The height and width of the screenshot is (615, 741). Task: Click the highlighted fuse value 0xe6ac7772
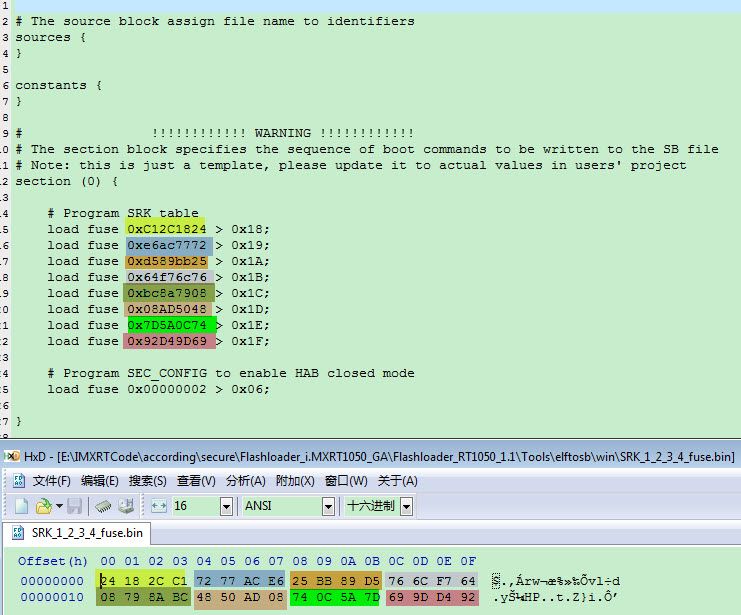pyautogui.click(x=166, y=245)
